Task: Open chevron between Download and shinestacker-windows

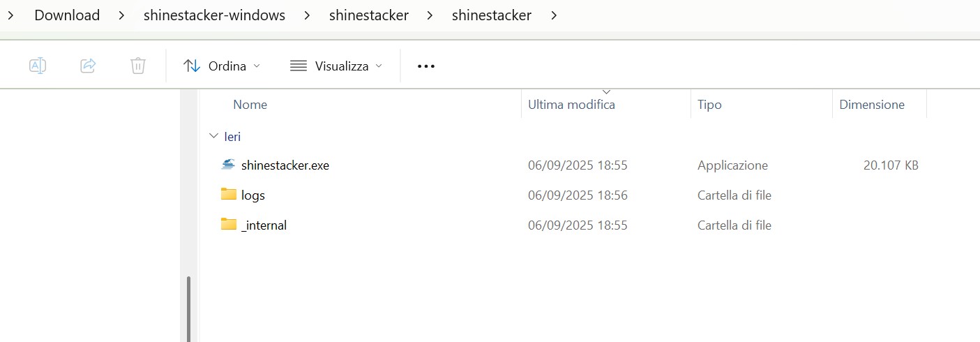Action: (x=121, y=15)
